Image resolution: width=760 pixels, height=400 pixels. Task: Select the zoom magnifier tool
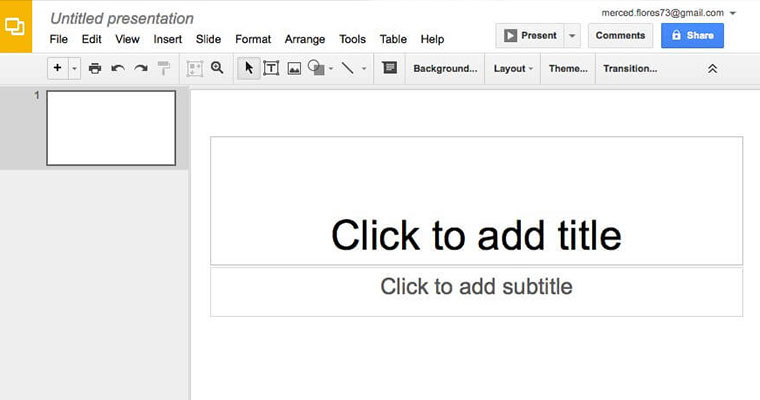coord(217,68)
